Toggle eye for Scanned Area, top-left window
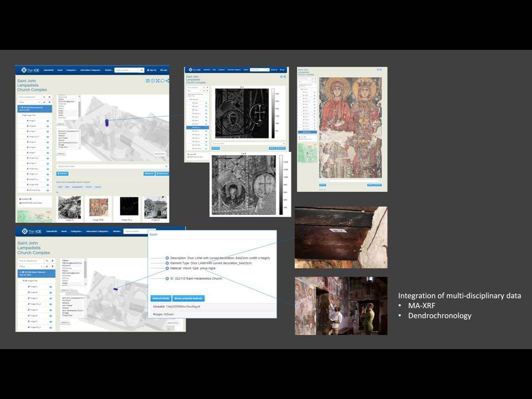Screen dimensions: 532x399 [48, 190]
